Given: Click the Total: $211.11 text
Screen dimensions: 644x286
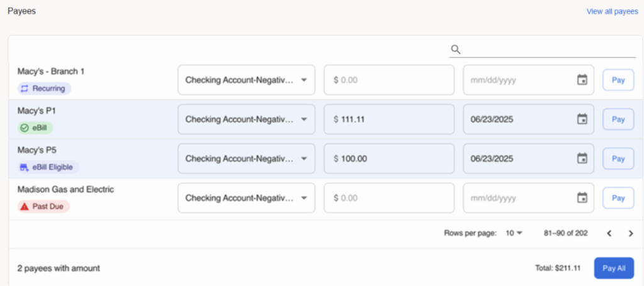Looking at the screenshot, I should 558,268.
